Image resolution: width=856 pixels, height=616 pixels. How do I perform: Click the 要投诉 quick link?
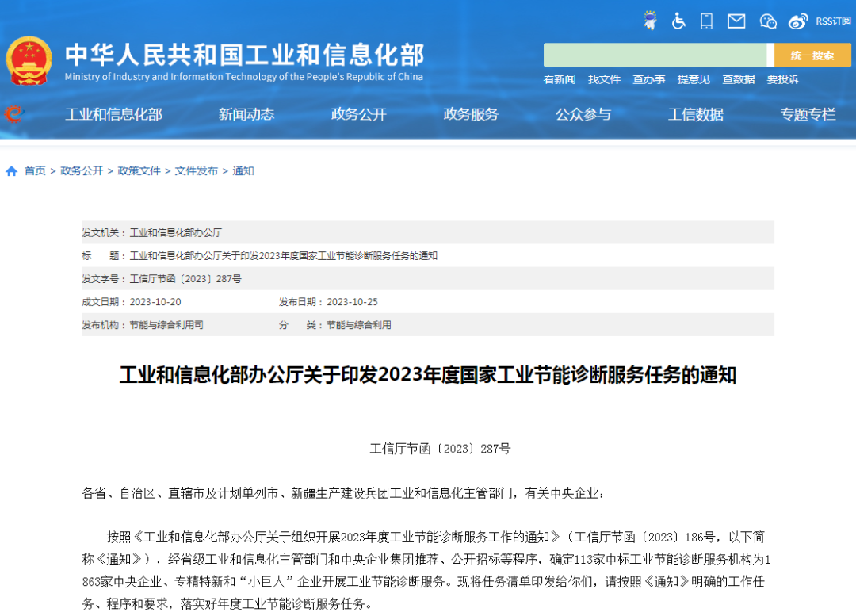[x=783, y=79]
